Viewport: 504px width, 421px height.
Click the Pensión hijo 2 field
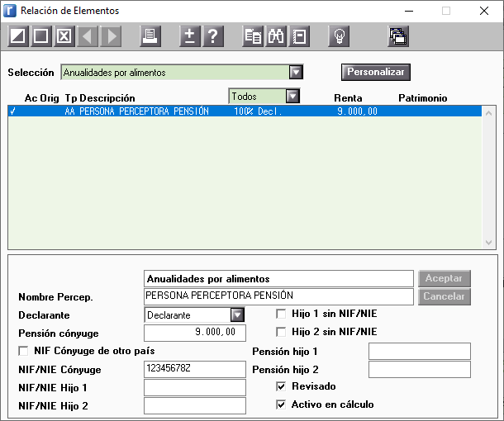[x=420, y=369]
